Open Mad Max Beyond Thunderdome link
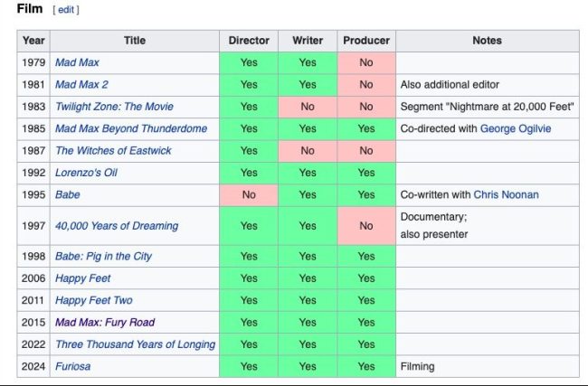The image size is (588, 386). pyautogui.click(x=130, y=128)
